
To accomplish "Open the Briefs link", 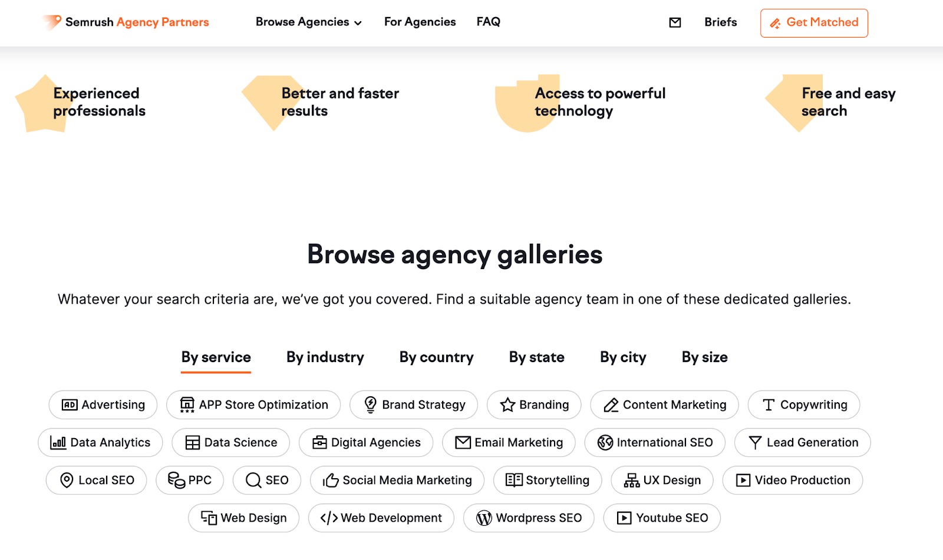I will (x=720, y=22).
